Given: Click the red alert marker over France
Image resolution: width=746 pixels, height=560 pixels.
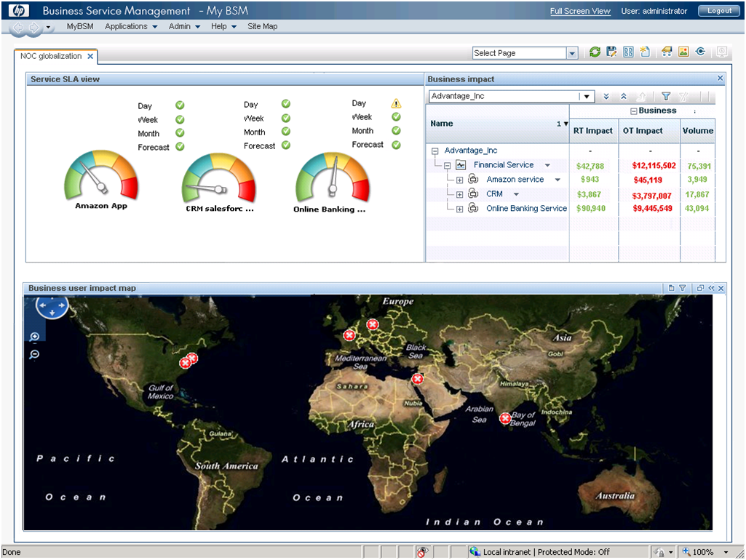Looking at the screenshot, I should (x=349, y=335).
